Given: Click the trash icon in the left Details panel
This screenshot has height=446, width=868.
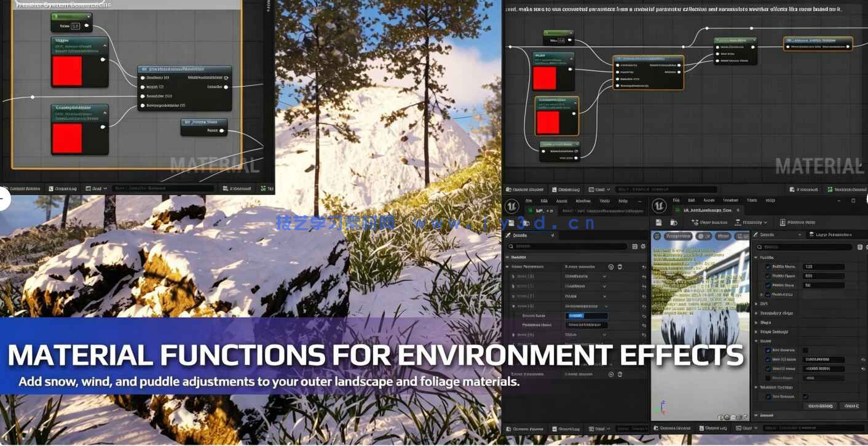Looking at the screenshot, I should click(620, 266).
